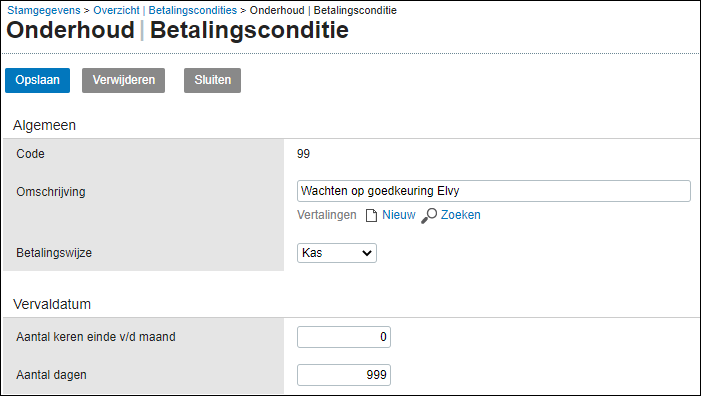Open the Overzicht breadcrumb link
The width and height of the screenshot is (701, 396).
tap(116, 10)
